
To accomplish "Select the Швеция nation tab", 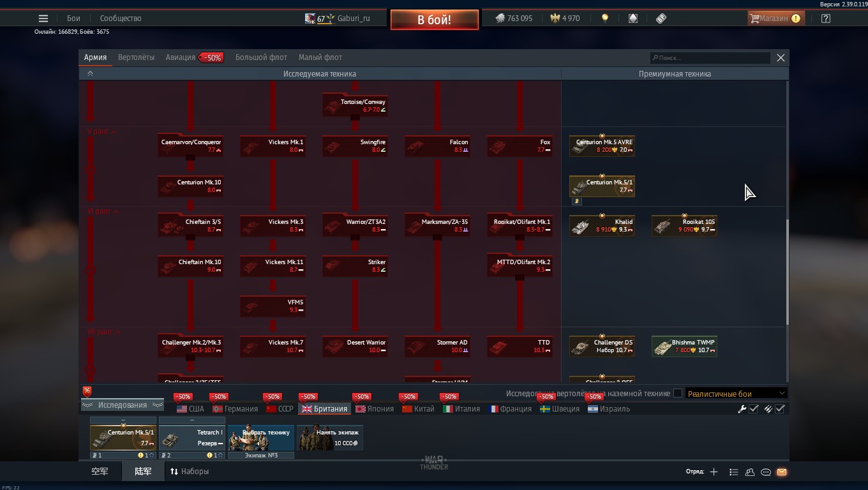I will coord(560,409).
